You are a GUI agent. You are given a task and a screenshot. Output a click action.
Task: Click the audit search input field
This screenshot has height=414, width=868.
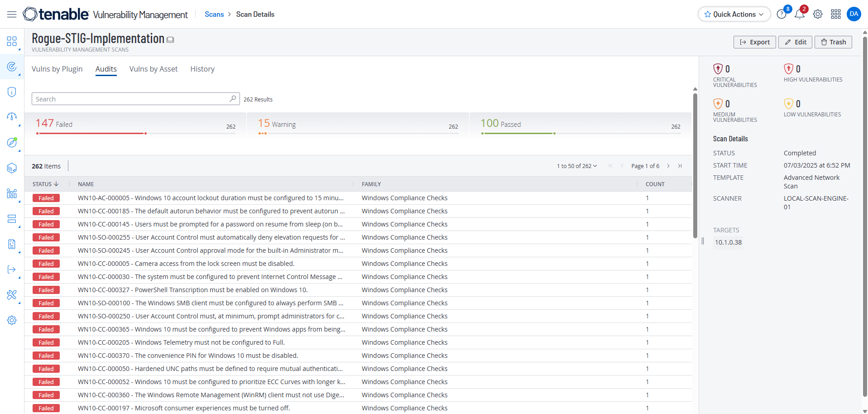pyautogui.click(x=130, y=99)
